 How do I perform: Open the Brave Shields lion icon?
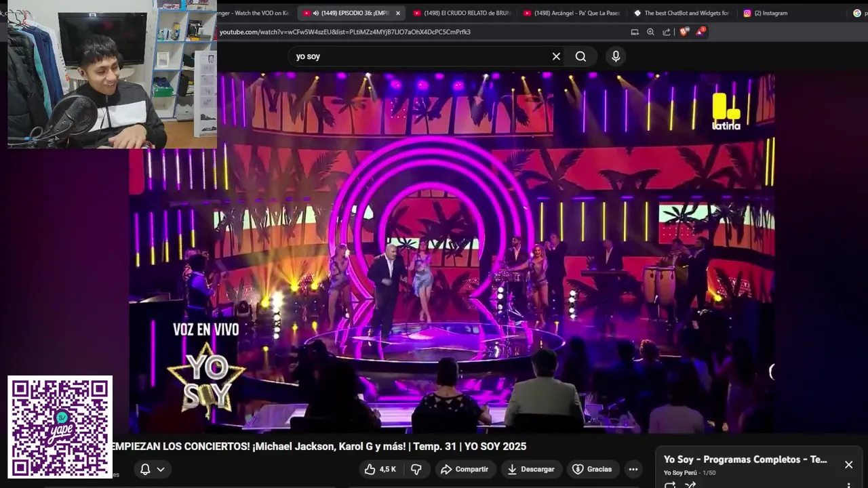684,32
